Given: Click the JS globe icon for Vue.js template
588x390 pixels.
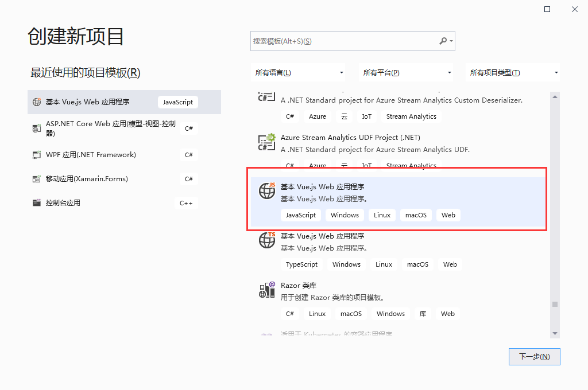Looking at the screenshot, I should pos(267,191).
